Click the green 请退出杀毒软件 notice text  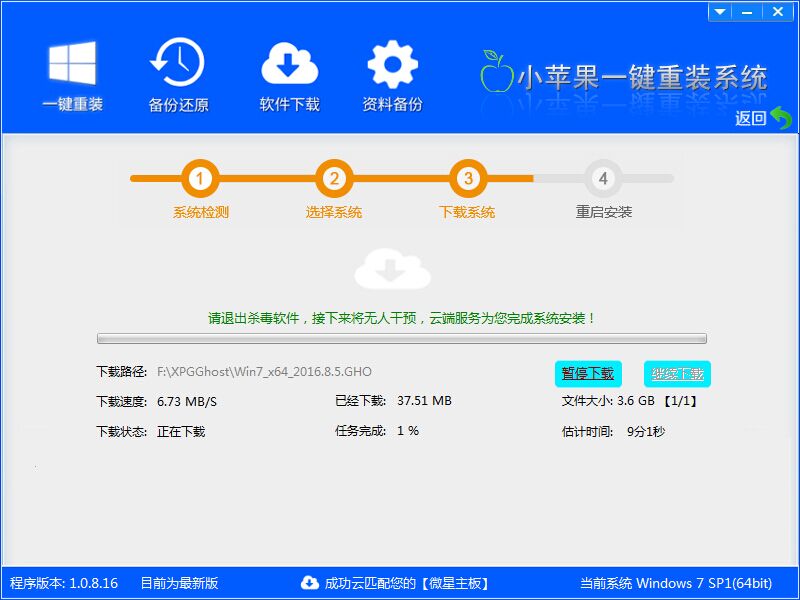(402, 318)
